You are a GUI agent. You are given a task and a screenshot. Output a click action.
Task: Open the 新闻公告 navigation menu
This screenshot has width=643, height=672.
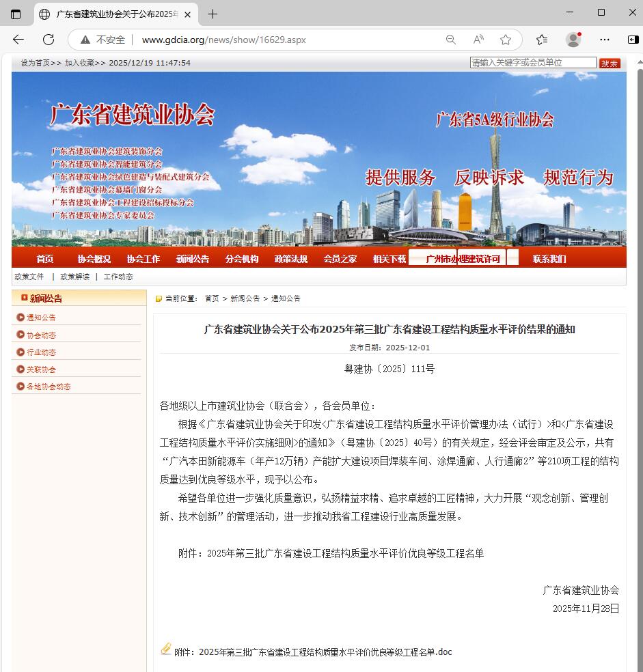[193, 259]
